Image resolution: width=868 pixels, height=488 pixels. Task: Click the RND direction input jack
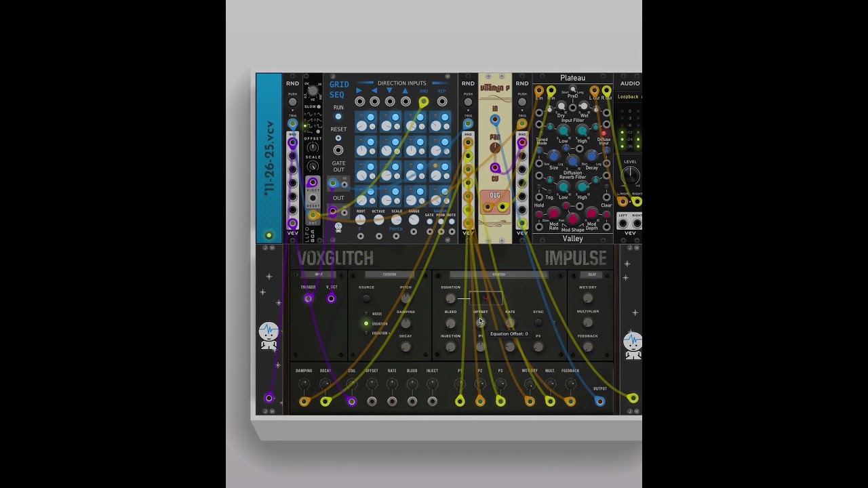coord(424,102)
